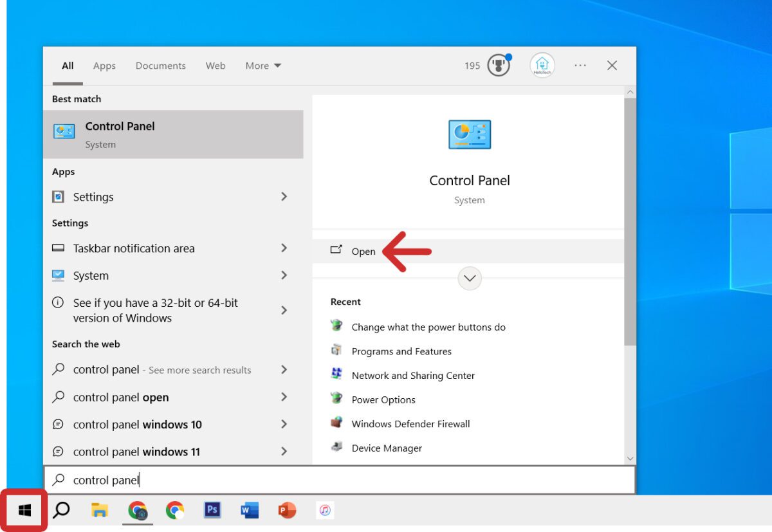The image size is (772, 532).
Task: Expand the Settings app result arrow
Action: (284, 197)
